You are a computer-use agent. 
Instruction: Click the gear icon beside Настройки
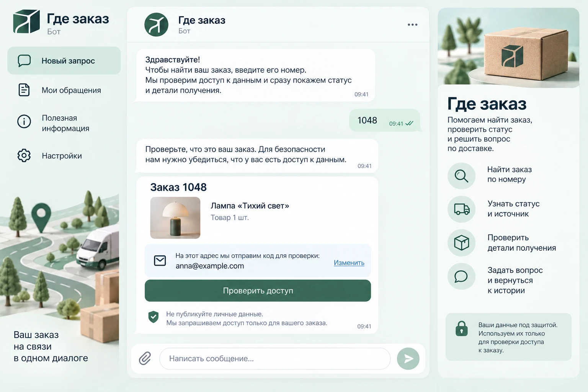(24, 155)
